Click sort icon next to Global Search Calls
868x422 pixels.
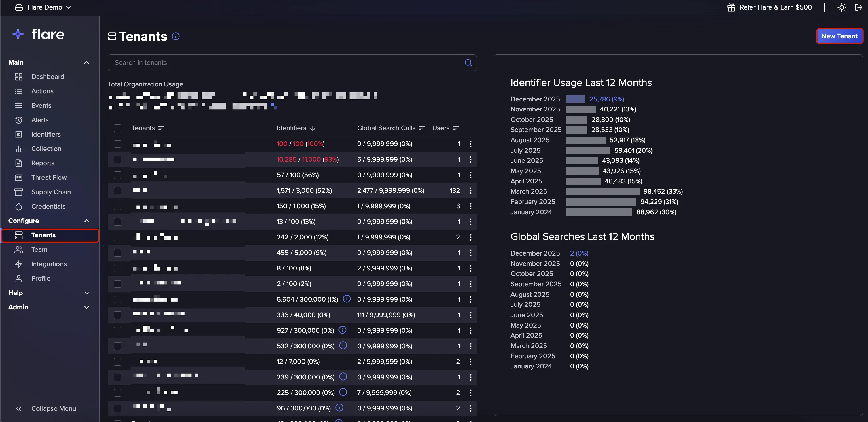[x=421, y=128]
